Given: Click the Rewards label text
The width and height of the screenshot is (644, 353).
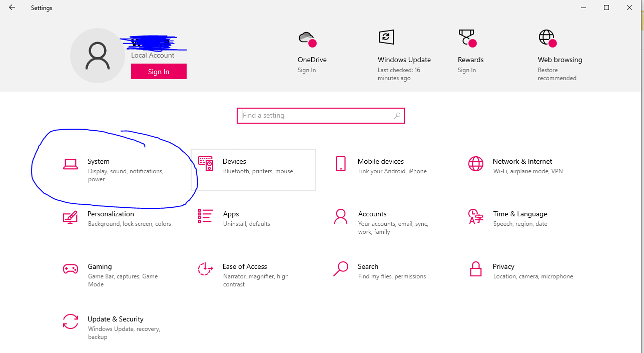Looking at the screenshot, I should pyautogui.click(x=471, y=60).
